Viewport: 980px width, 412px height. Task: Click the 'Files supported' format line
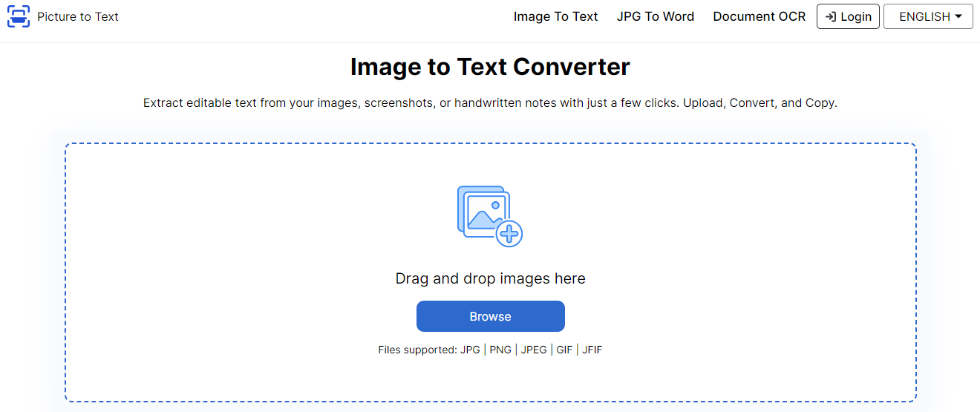point(490,350)
